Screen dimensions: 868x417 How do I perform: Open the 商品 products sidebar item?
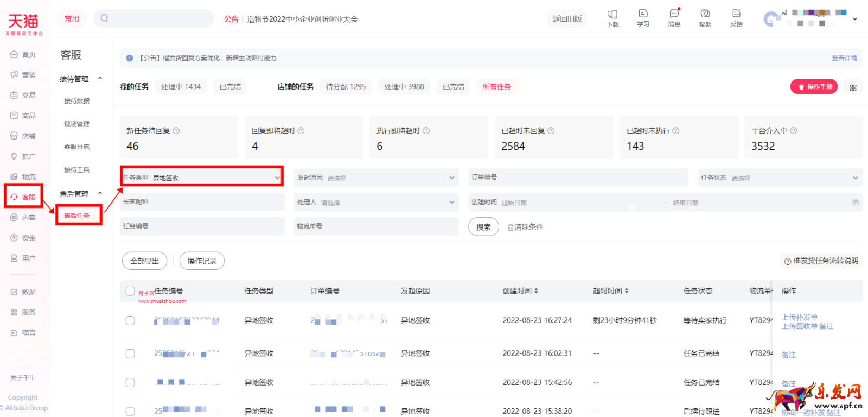[x=23, y=116]
